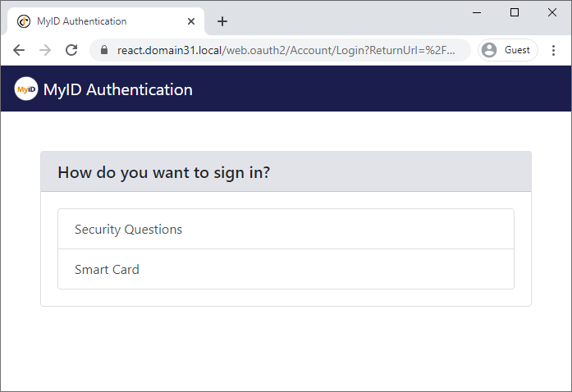Screen dimensions: 572x392
Task: View site information via lock icon
Action: [x=103, y=50]
